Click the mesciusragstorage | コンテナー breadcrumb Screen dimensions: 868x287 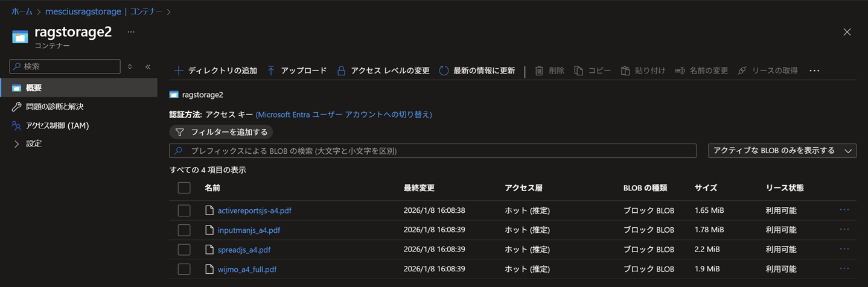[103, 11]
